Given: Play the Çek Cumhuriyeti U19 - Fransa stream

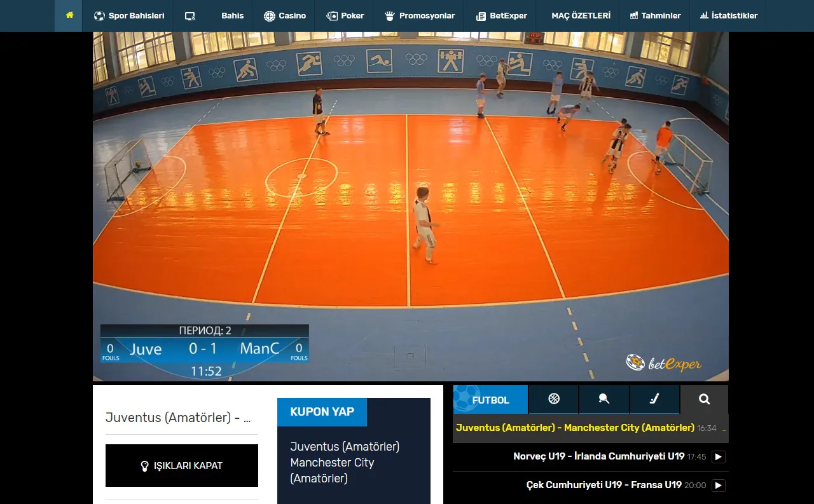Looking at the screenshot, I should point(719,485).
